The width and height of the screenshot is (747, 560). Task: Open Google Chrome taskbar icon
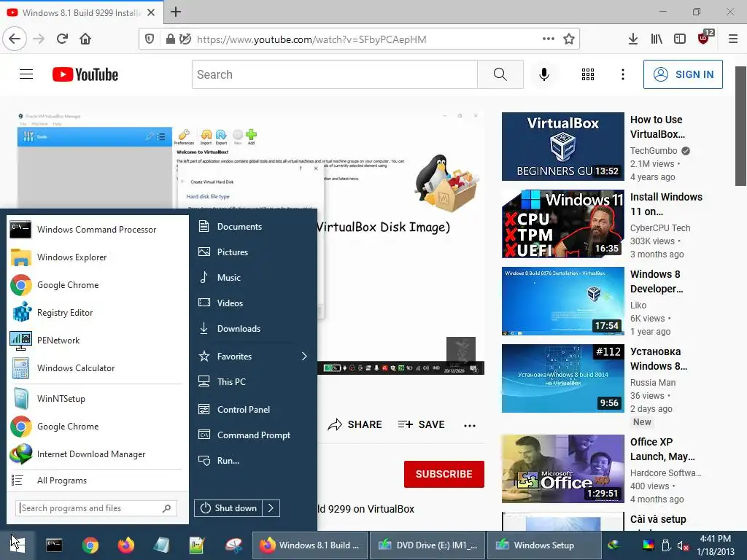click(90, 545)
